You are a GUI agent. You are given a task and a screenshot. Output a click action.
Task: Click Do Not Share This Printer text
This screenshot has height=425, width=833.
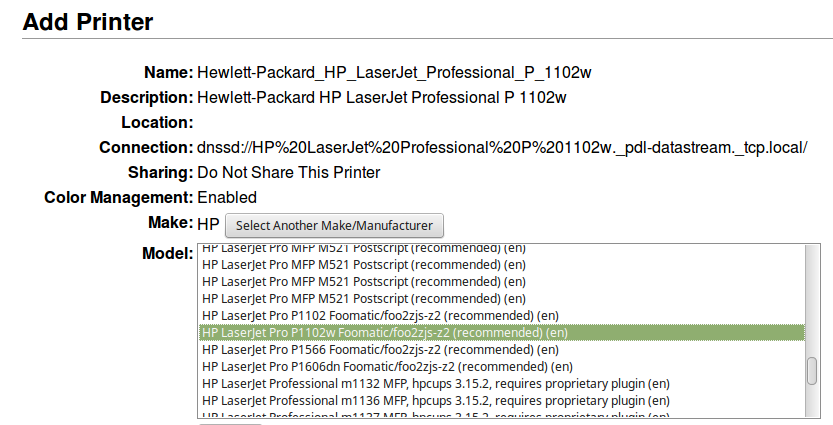point(288,172)
